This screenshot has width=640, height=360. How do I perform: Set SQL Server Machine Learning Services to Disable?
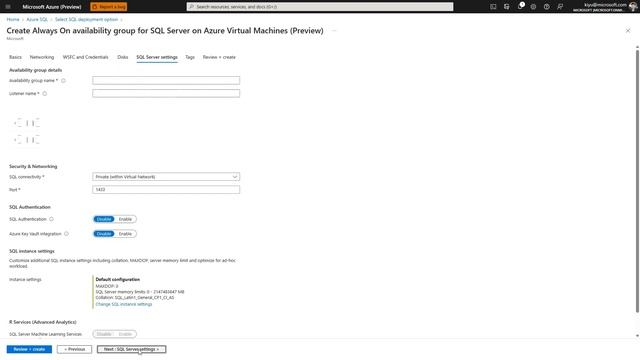click(x=104, y=334)
